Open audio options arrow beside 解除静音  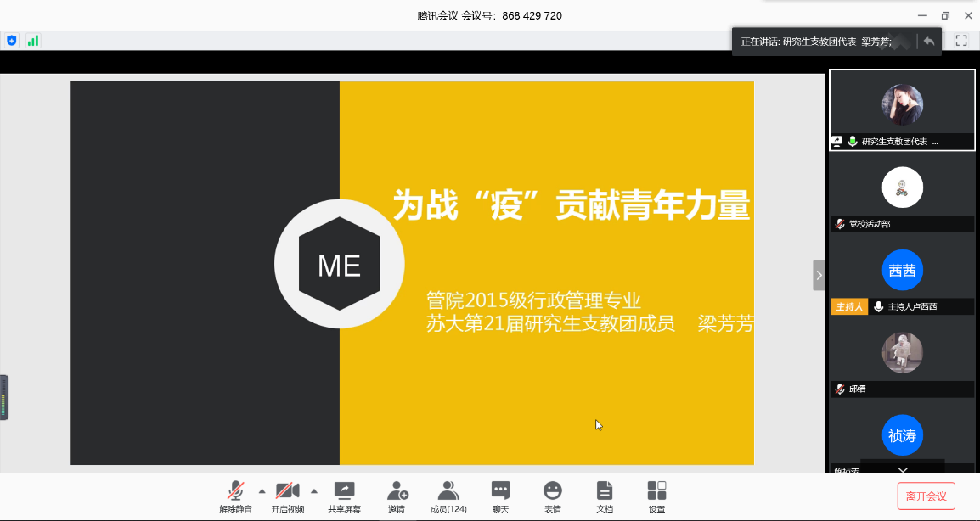(x=262, y=490)
